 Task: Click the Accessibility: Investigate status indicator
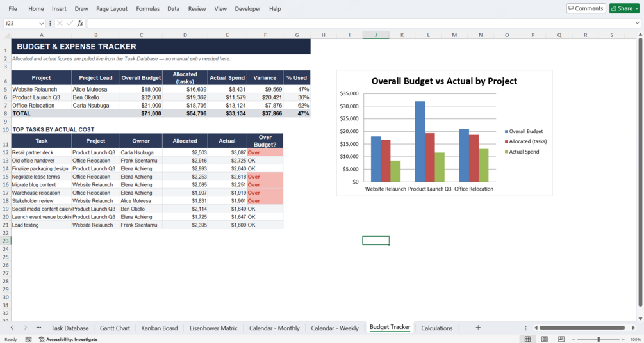click(x=68, y=339)
